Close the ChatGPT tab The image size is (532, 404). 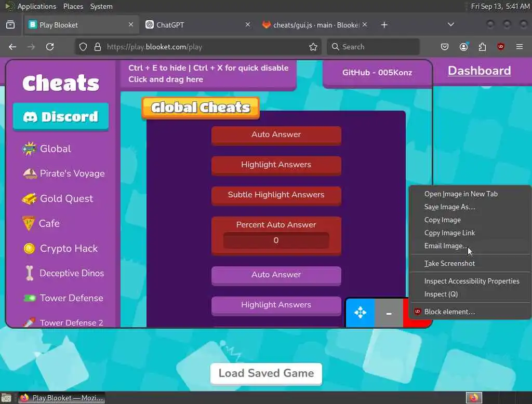click(x=248, y=25)
